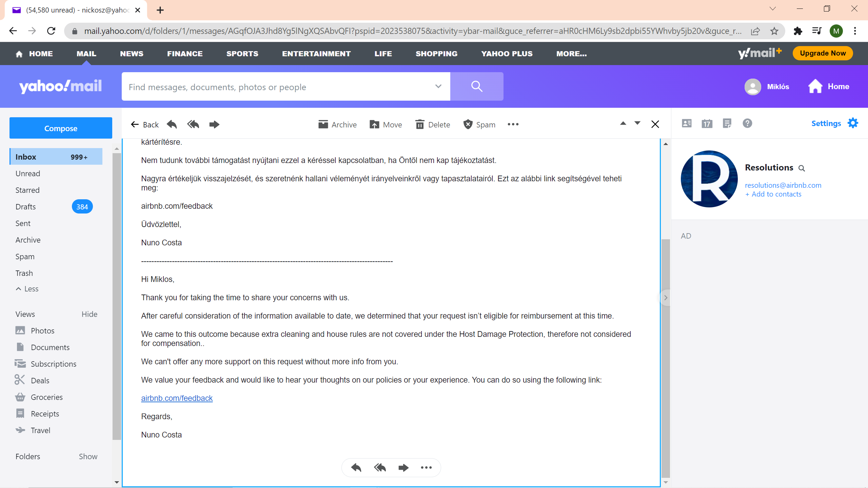Viewport: 868px width, 488px height.
Task: Open the Contacts card icon
Action: [x=687, y=123]
